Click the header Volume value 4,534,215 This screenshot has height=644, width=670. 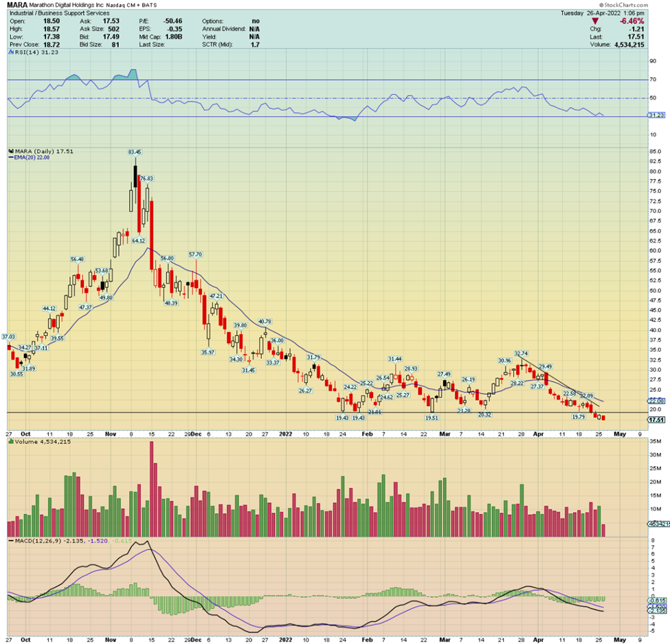(629, 45)
